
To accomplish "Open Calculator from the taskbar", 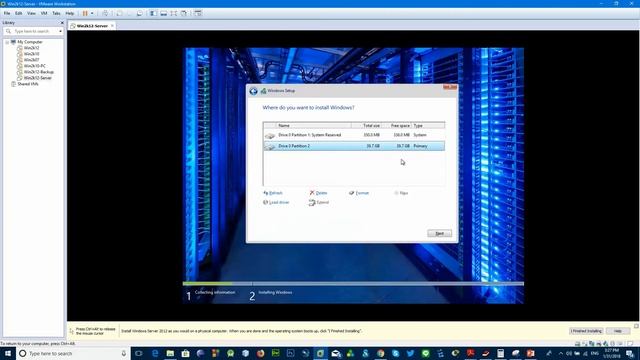I will pos(500,353).
